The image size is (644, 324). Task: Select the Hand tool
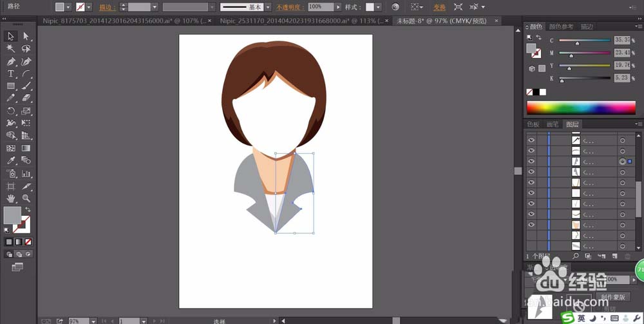click(11, 198)
